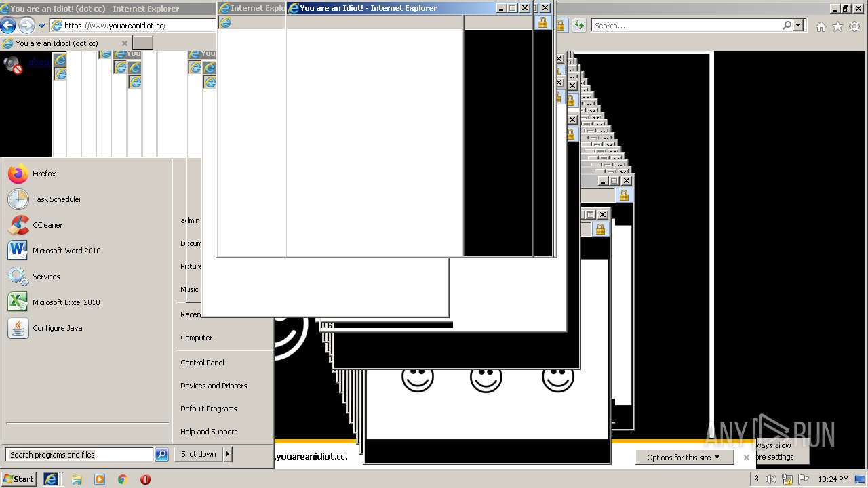Open a new tab with the blank tab button
868x488 pixels.
pyautogui.click(x=142, y=43)
